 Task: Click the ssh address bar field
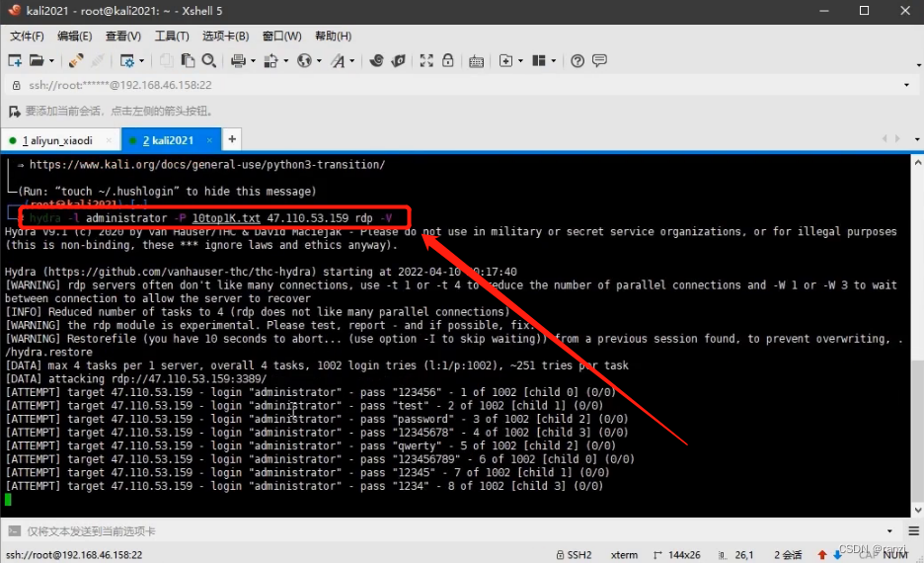click(460, 85)
